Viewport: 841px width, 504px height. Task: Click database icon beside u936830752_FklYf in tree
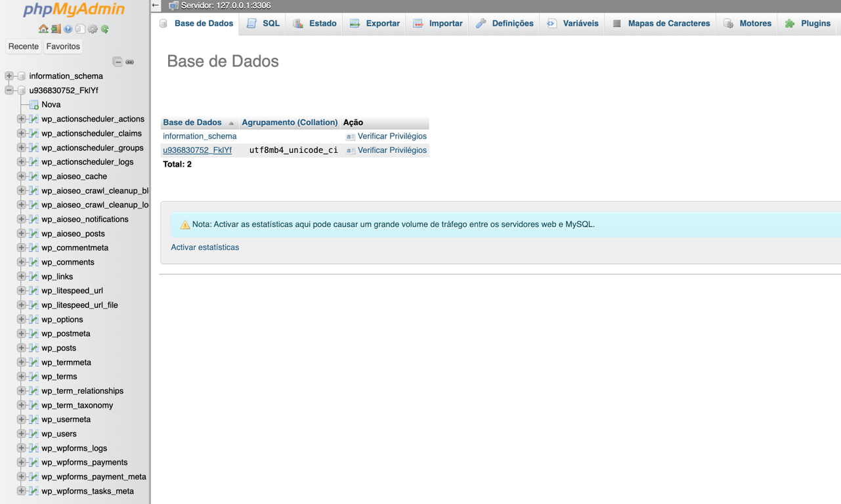click(x=22, y=91)
